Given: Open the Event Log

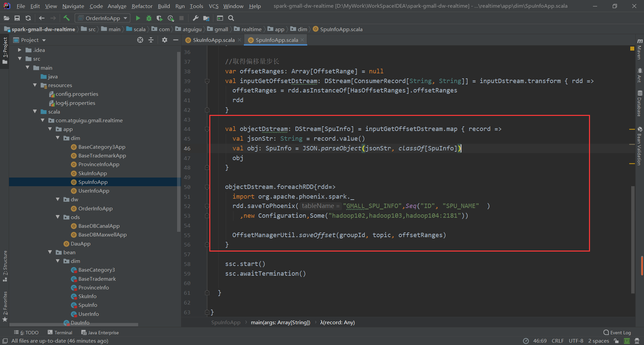Looking at the screenshot, I should click(617, 332).
